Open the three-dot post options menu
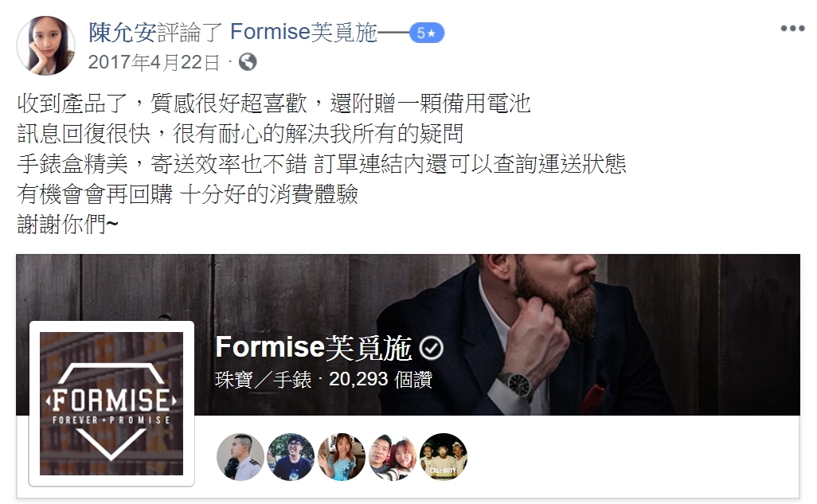The image size is (817, 504). [x=792, y=28]
